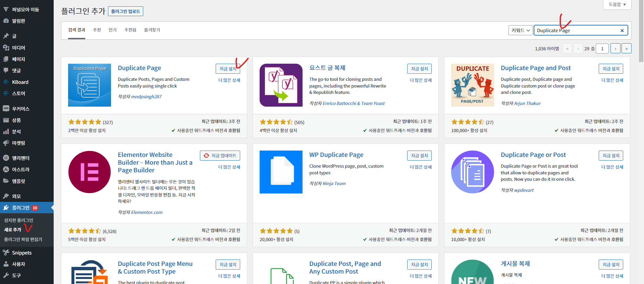Image resolution: width=644 pixels, height=284 pixels.
Task: Click the 분석 analytics bar chart icon
Action: pos(6,131)
